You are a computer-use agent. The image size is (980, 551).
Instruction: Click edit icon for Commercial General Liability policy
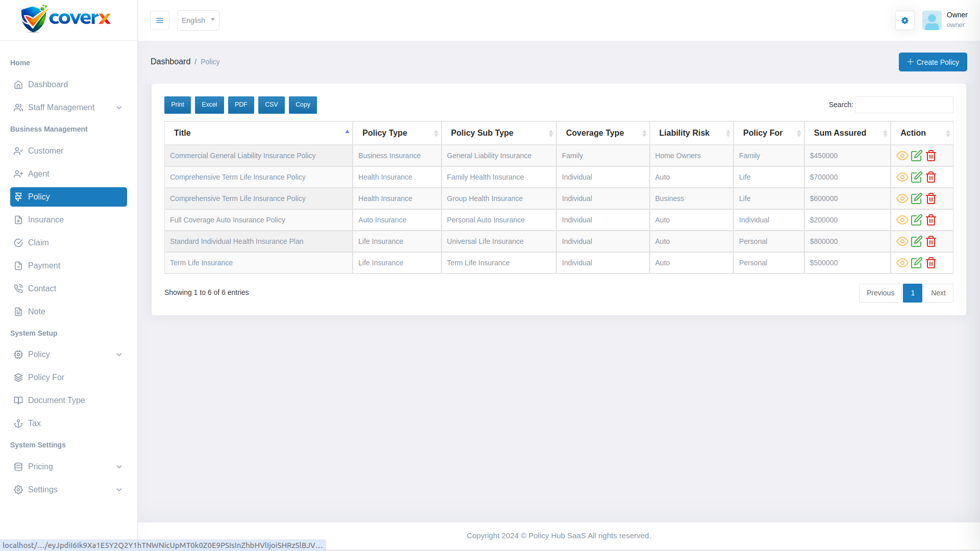(917, 156)
